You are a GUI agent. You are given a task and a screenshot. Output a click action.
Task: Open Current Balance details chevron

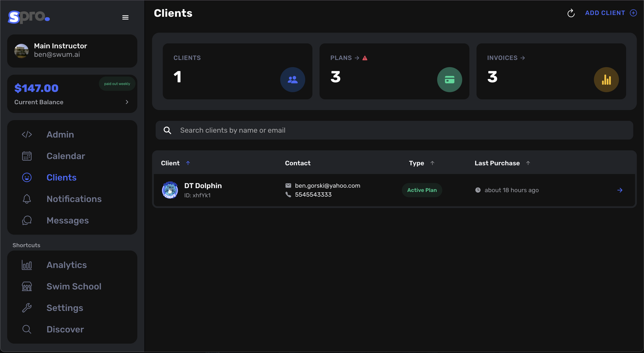[127, 102]
